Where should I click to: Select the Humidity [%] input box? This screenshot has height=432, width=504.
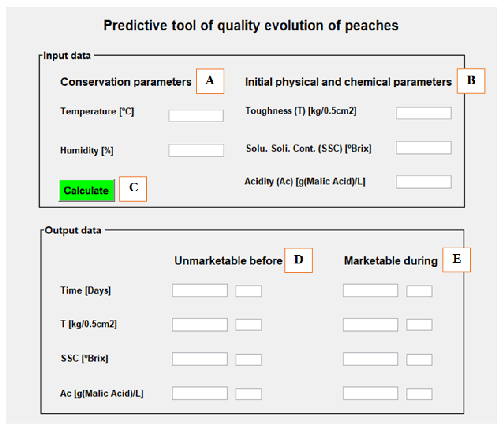coord(196,151)
